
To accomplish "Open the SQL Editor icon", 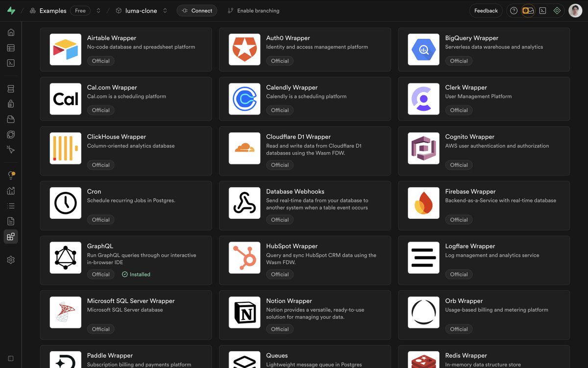I will (x=11, y=63).
